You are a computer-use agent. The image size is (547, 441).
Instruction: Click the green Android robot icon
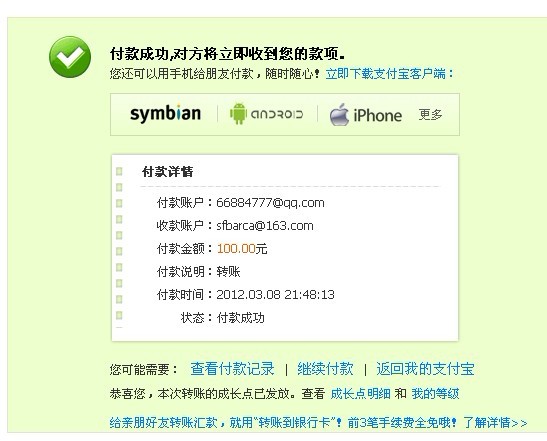[x=238, y=113]
